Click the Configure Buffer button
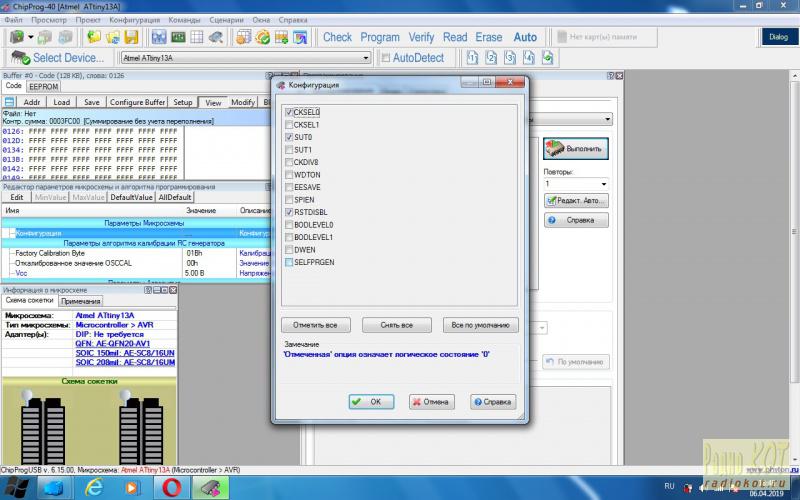The width and height of the screenshot is (800, 500). [137, 102]
